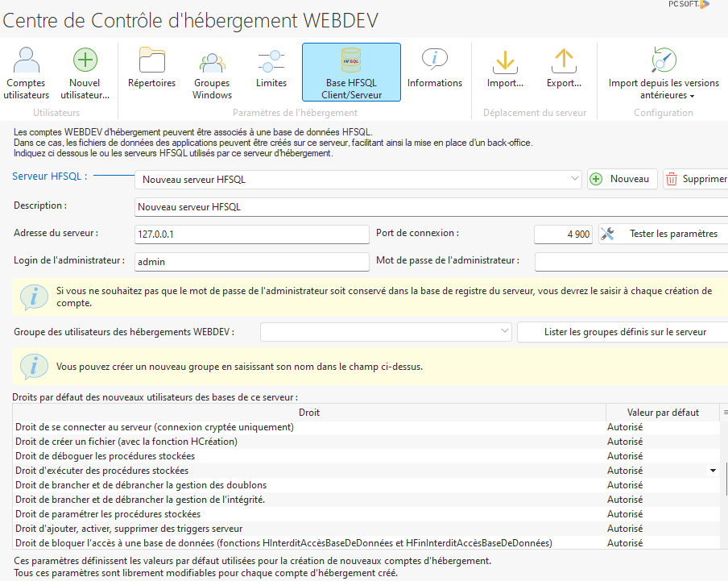Screen dimensions: 728x581
Task: Expand the Serveur HFSQL dropdown
Action: click(573, 179)
